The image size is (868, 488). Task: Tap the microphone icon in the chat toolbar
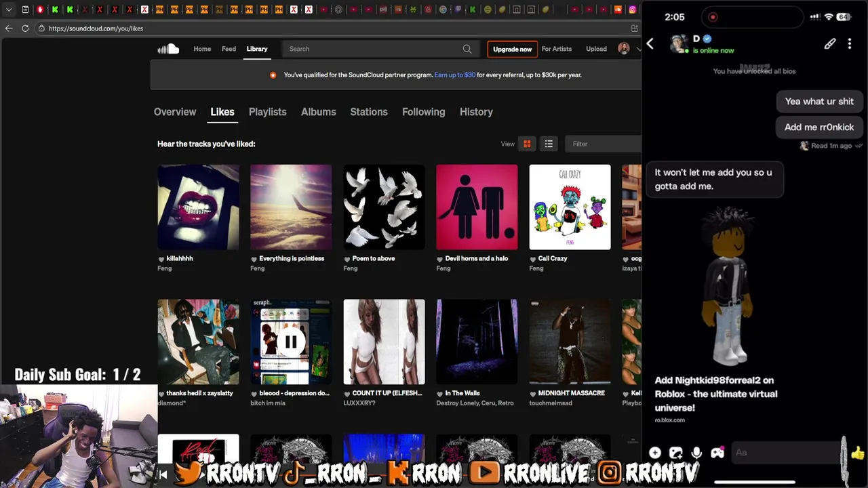point(696,453)
